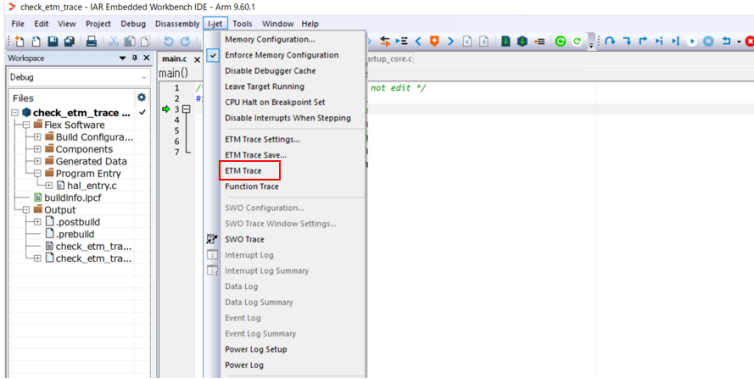This screenshot has height=379, width=754.
Task: Click the workspace settings gear icon
Action: tap(141, 98)
